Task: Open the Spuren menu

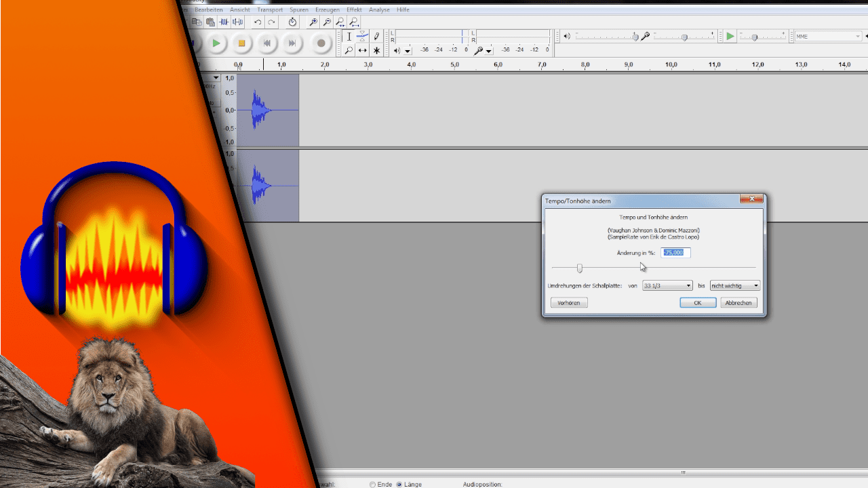Action: (298, 9)
